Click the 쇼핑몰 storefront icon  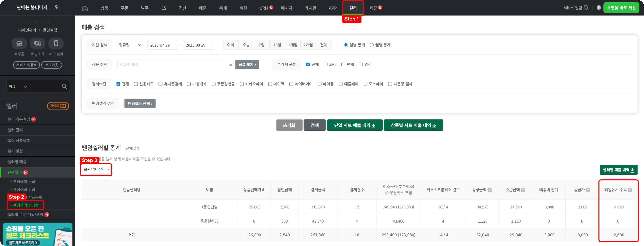pos(19,44)
